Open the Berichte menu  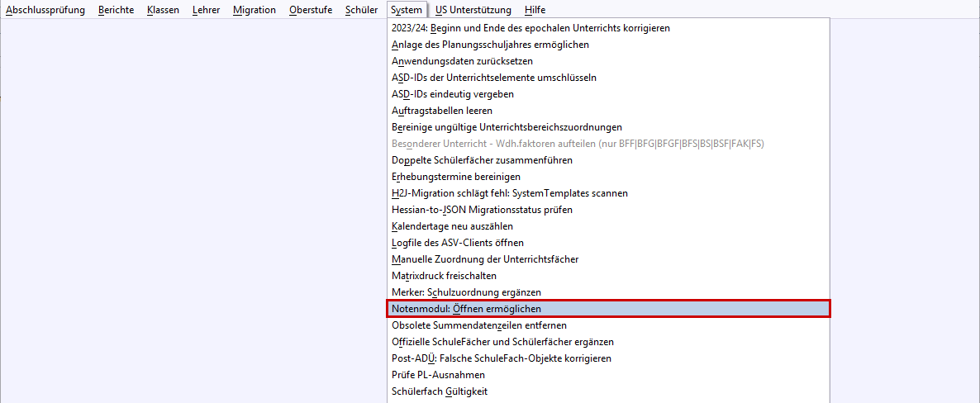117,10
